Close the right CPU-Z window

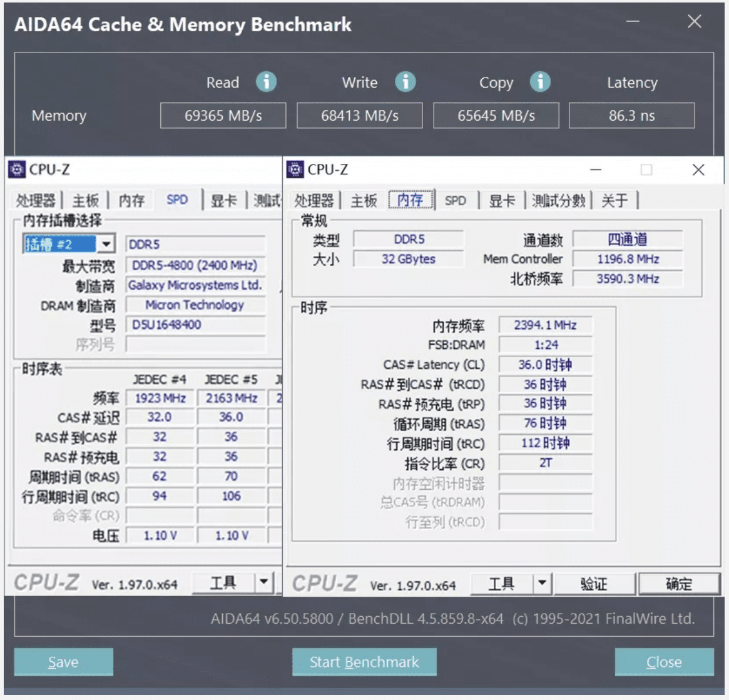pyautogui.click(x=698, y=170)
